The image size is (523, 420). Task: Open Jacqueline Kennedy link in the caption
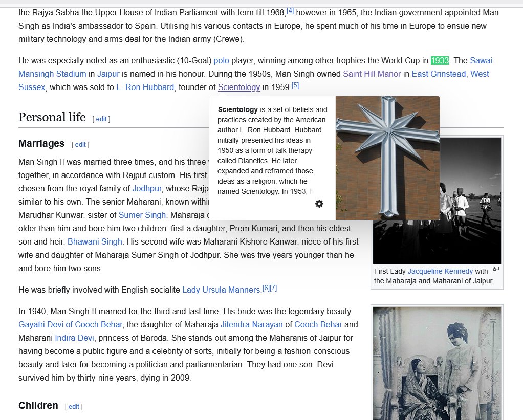pos(440,271)
